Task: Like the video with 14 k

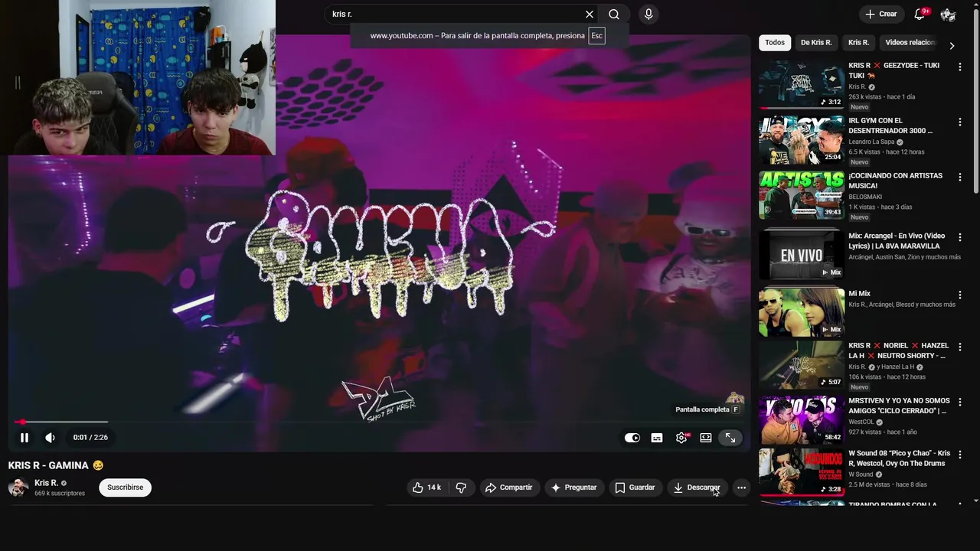Action: [427, 487]
